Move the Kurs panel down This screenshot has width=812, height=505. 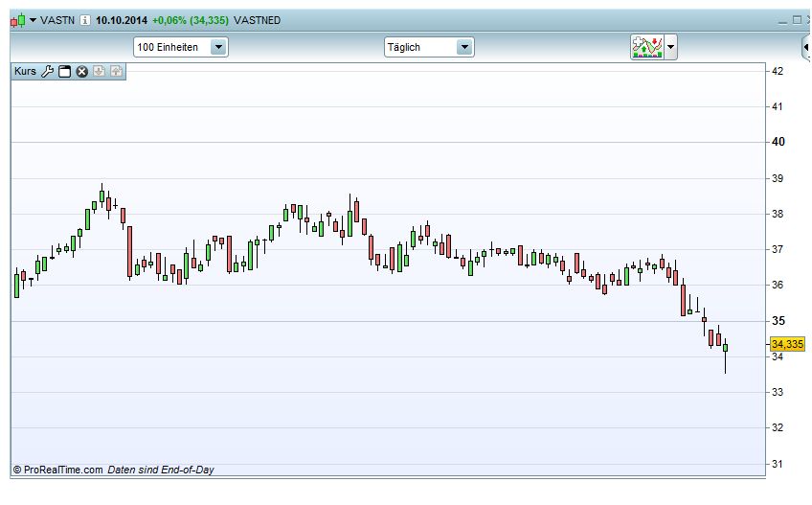coord(99,71)
